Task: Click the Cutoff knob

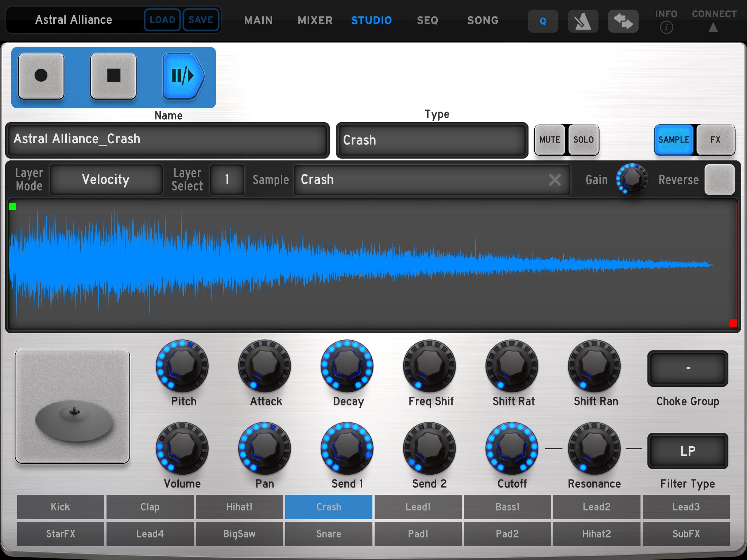Action: [x=512, y=447]
